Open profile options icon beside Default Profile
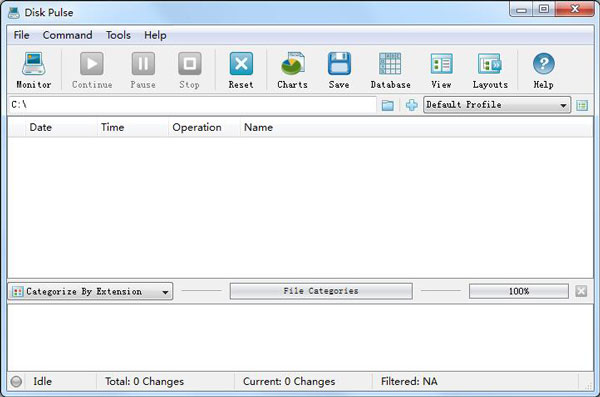This screenshot has width=600, height=397. 582,105
